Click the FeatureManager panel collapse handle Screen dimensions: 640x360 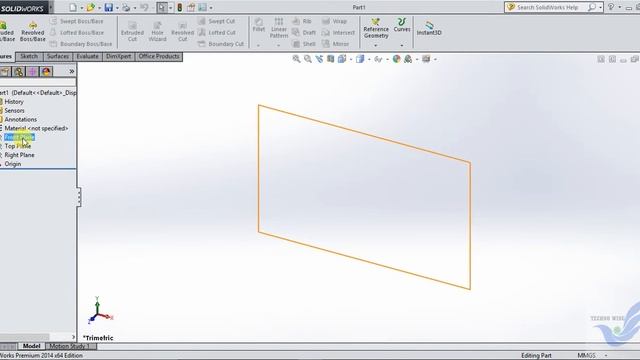point(79,197)
